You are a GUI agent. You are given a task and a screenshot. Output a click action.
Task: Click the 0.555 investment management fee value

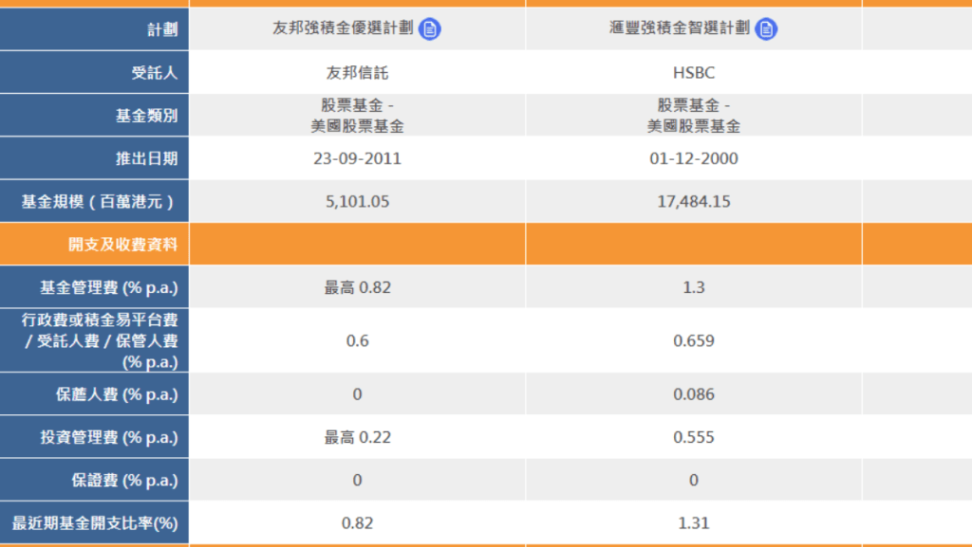(694, 437)
